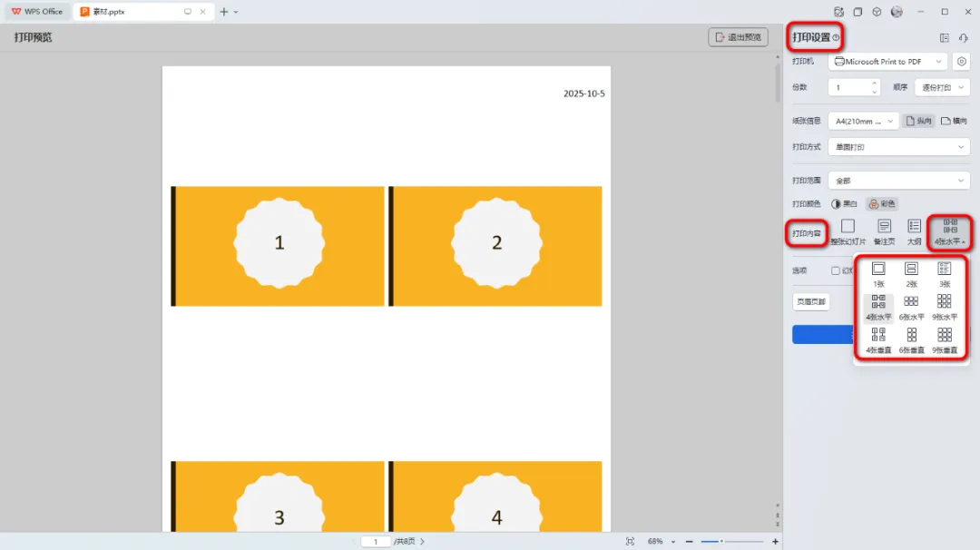Close the 素材.pptx tab

(202, 11)
